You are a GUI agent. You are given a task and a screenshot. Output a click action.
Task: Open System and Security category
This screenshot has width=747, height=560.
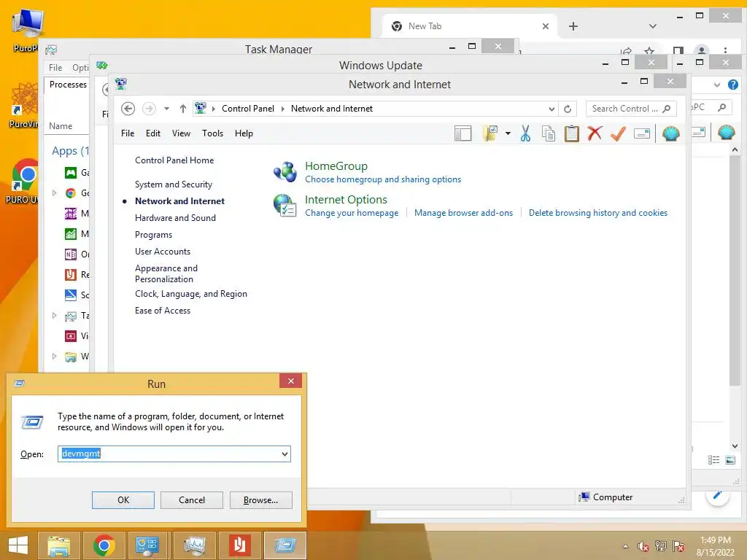pyautogui.click(x=174, y=184)
